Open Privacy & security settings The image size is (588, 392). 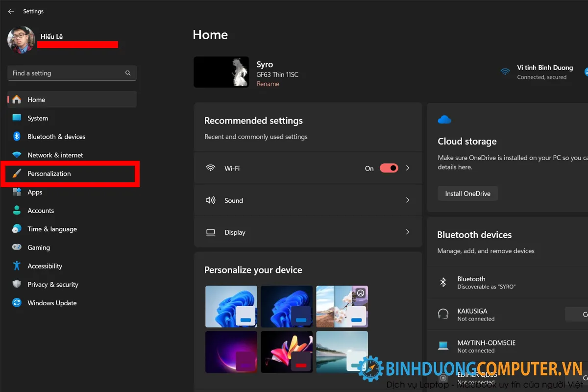click(x=52, y=284)
